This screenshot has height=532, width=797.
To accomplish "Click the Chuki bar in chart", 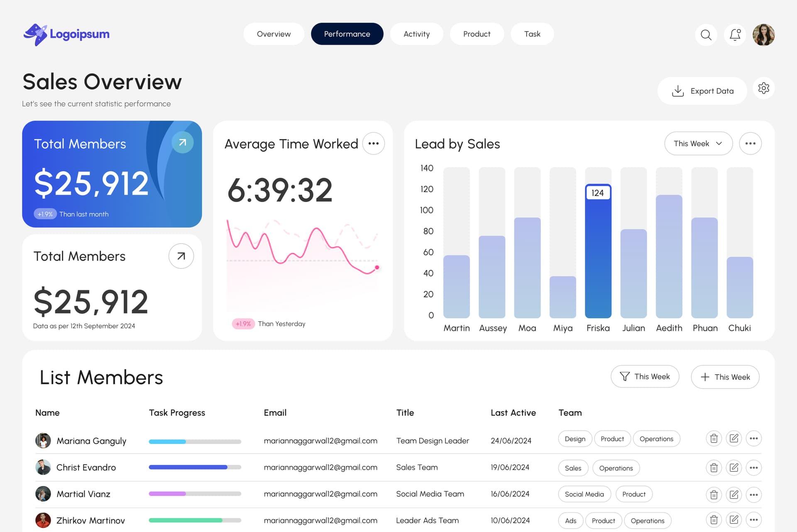I will 740,287.
